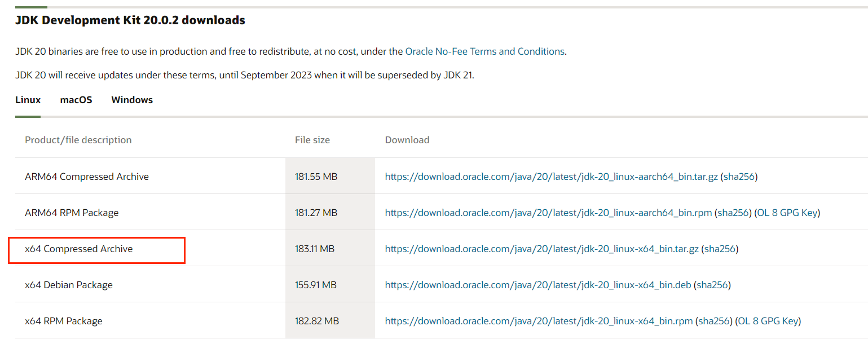868x348 pixels.
Task: Open sha256 for x64 Compressed Archive
Action: click(x=720, y=249)
